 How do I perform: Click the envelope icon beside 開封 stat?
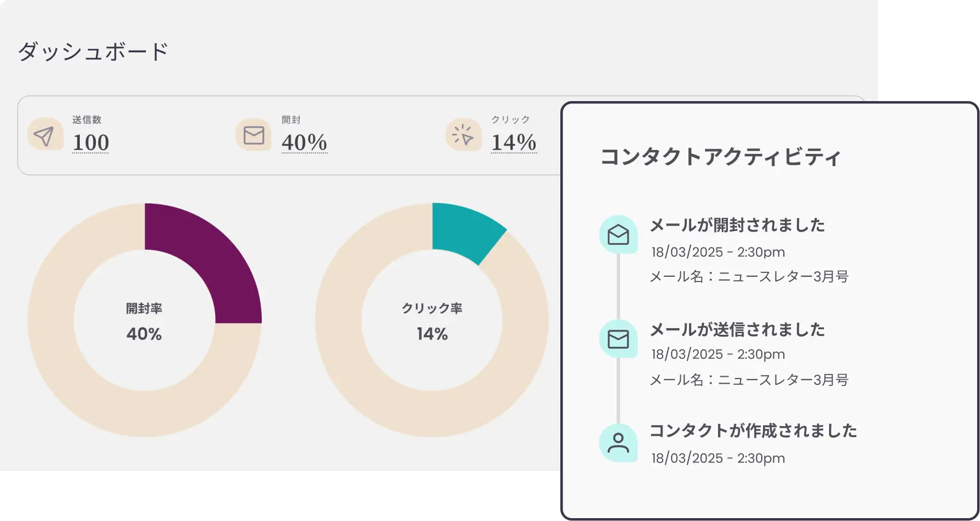point(253,136)
